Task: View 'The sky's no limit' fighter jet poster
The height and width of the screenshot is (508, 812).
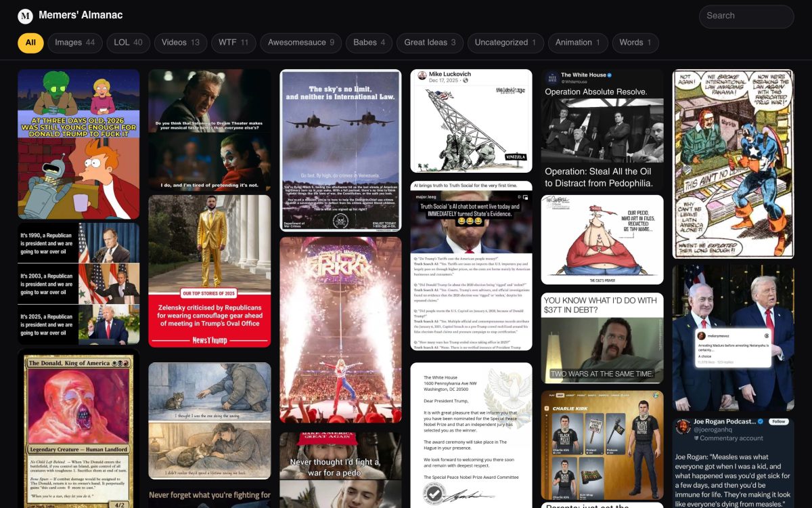Action: point(340,150)
